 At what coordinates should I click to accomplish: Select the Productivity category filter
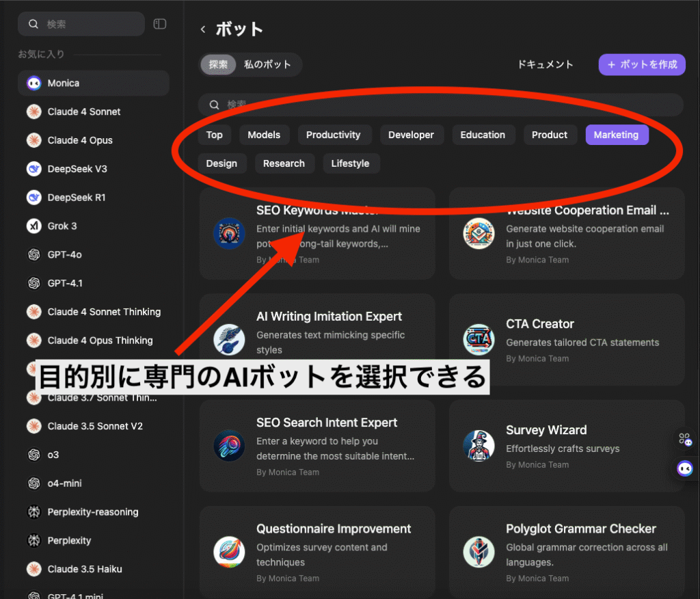tap(334, 135)
